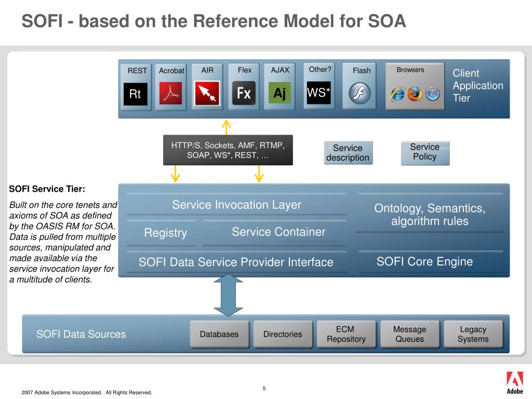Click the blue double-headed data arrow
The height and width of the screenshot is (399, 532).
[228, 295]
